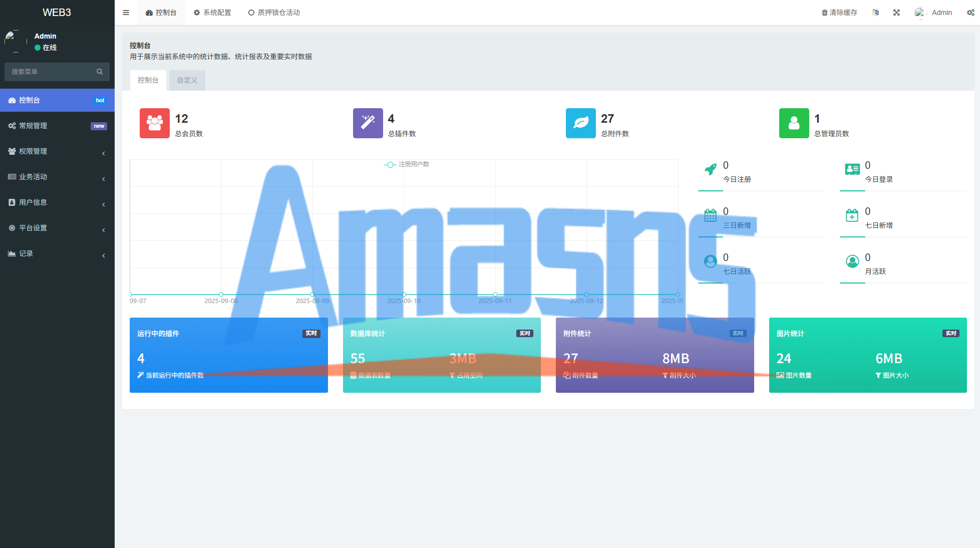Viewport: 980px width, 548px height.
Task: Switch to the 自定义 tab
Action: pyautogui.click(x=187, y=80)
